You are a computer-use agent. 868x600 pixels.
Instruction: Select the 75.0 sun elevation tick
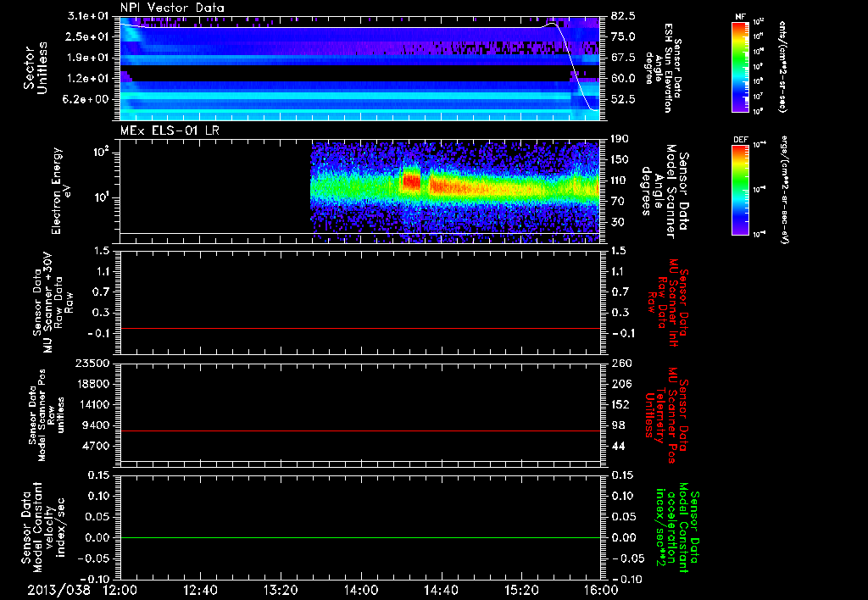tap(623, 36)
